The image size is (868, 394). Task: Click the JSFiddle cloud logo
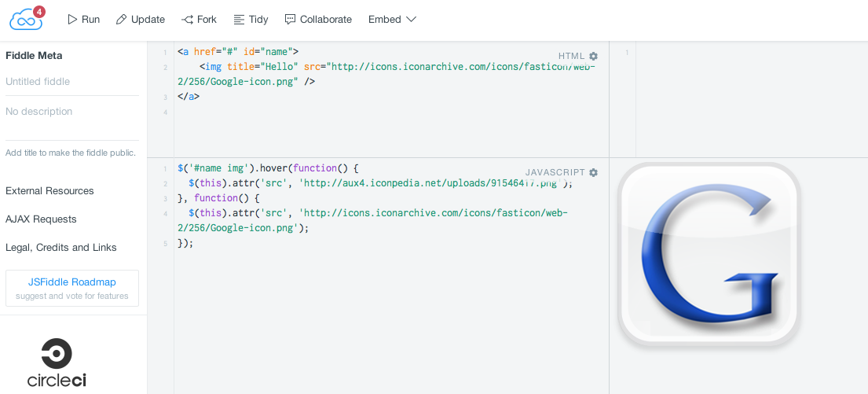coord(25,20)
